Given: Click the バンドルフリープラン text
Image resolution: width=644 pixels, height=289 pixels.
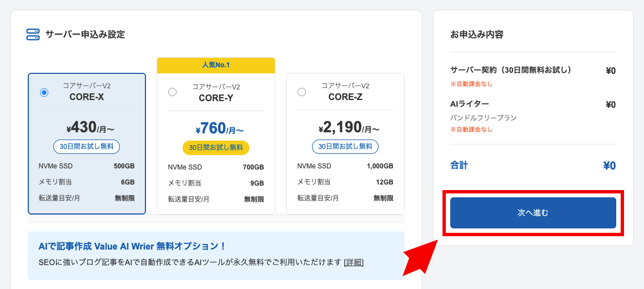Looking at the screenshot, I should click(x=484, y=118).
